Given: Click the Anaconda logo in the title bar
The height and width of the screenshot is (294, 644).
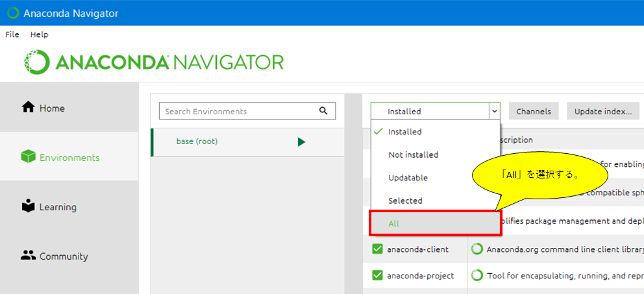Looking at the screenshot, I should 13,13.
